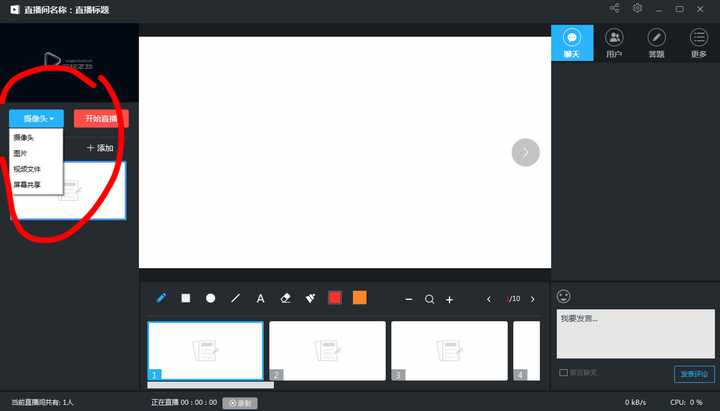Select the circle shape tool
Viewport: 720px width, 411px height.
(210, 298)
